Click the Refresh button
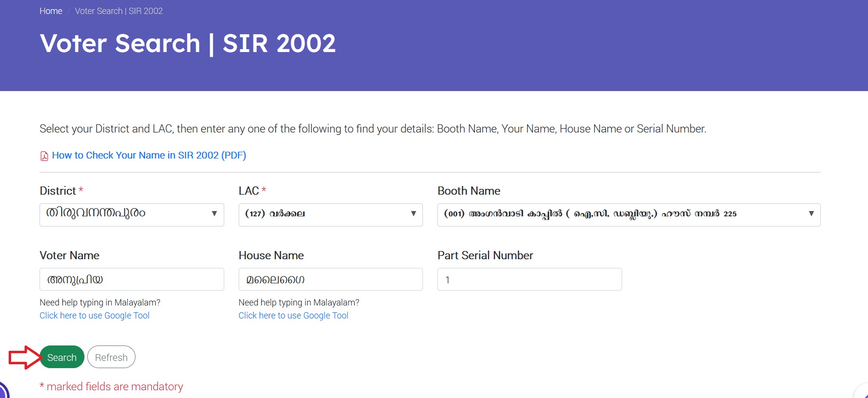Image resolution: width=868 pixels, height=398 pixels. 111,357
